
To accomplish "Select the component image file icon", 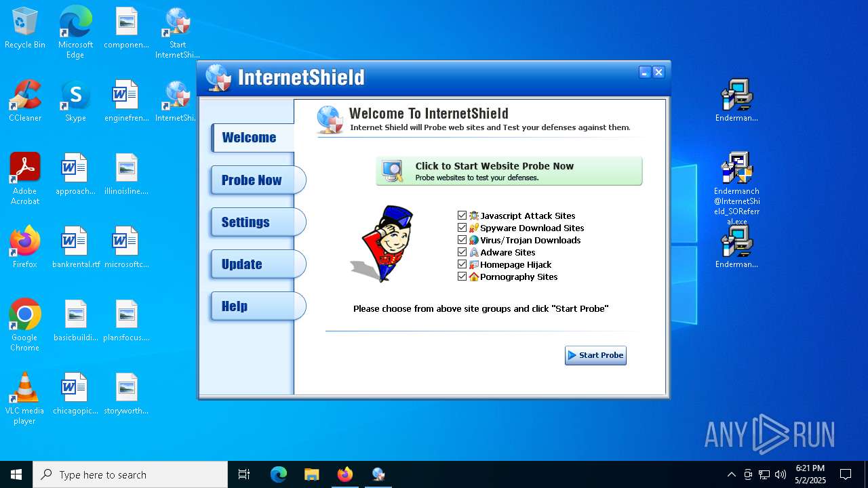I will coord(126,28).
